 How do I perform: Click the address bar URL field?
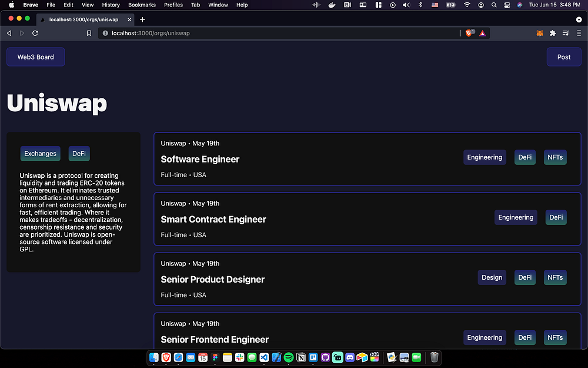click(x=279, y=33)
